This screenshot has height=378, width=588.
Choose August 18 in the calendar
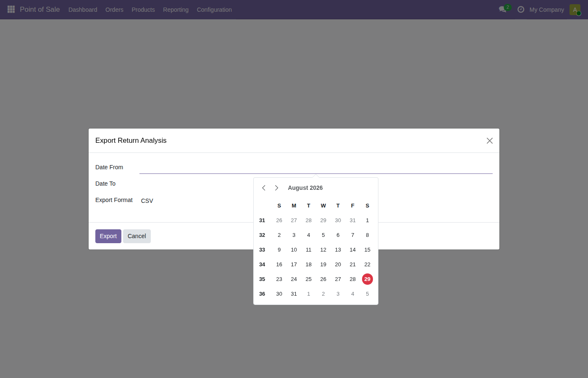[x=309, y=265]
